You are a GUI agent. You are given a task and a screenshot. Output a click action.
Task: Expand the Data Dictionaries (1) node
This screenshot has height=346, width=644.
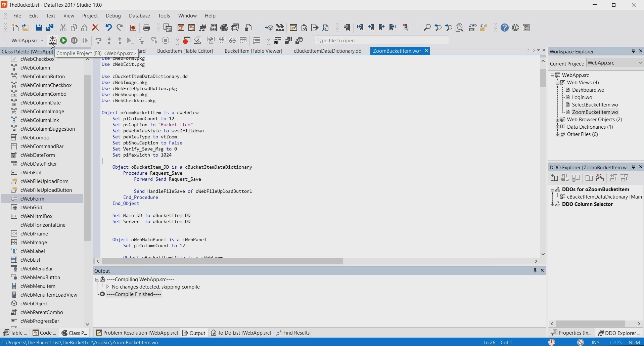click(558, 127)
